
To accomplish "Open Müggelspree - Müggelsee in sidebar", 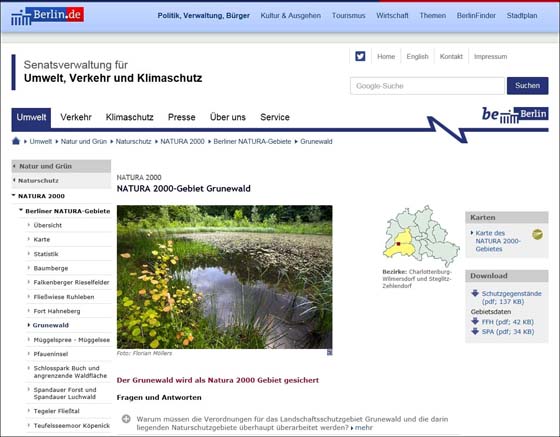I will 71,340.
